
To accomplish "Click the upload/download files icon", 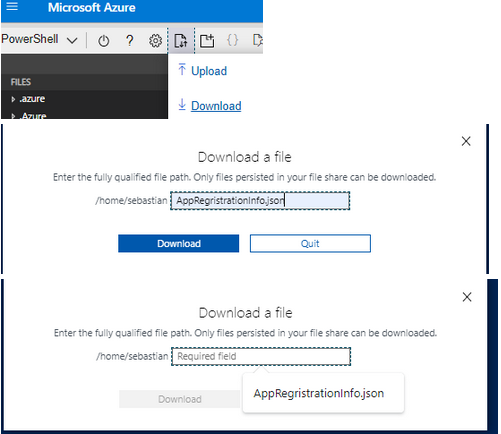I will click(181, 41).
